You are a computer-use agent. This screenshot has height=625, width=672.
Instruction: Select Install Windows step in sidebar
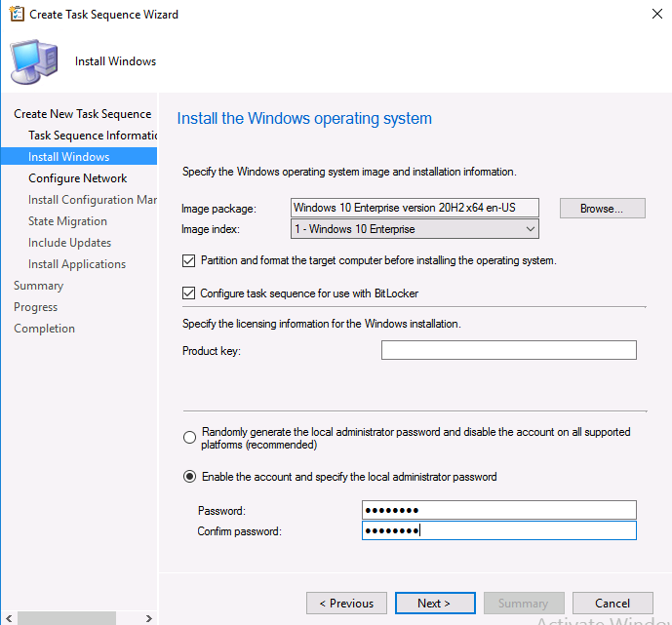[x=79, y=156]
